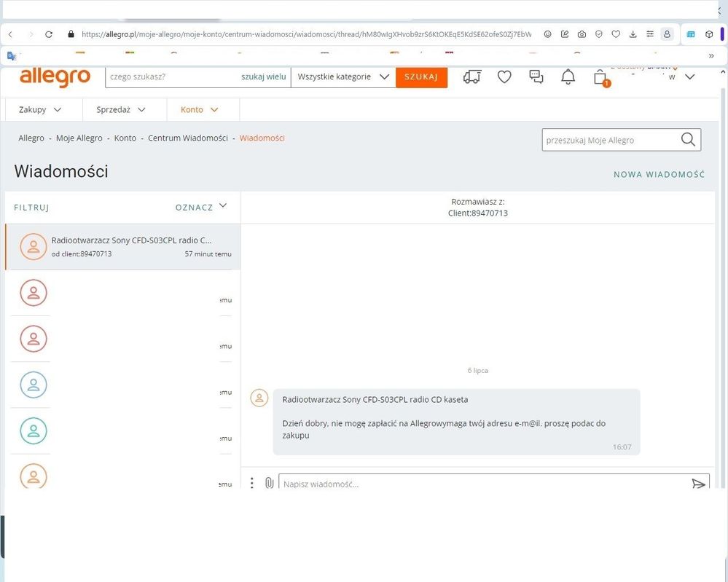Open the browser profile account icon

[x=668, y=34]
